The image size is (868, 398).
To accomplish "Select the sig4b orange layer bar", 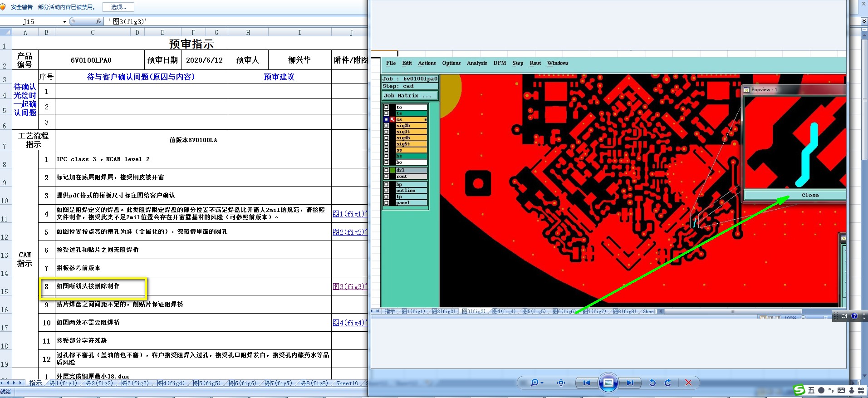I will 411,138.
